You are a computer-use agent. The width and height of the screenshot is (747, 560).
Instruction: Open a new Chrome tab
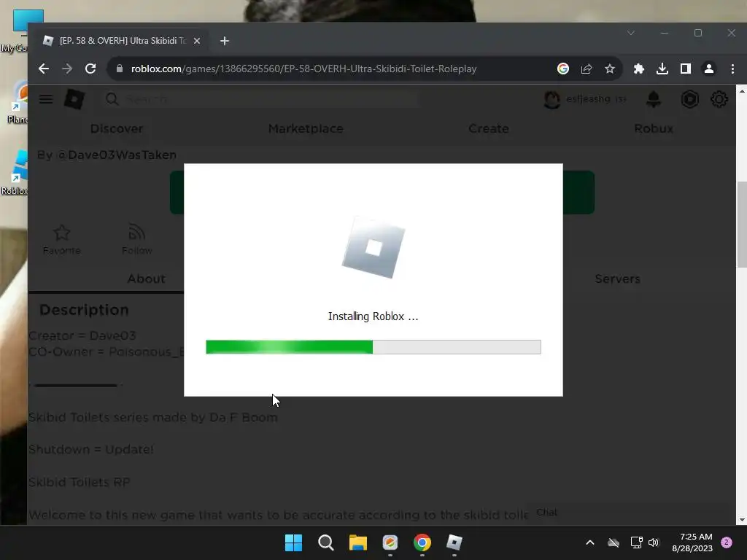tap(225, 41)
